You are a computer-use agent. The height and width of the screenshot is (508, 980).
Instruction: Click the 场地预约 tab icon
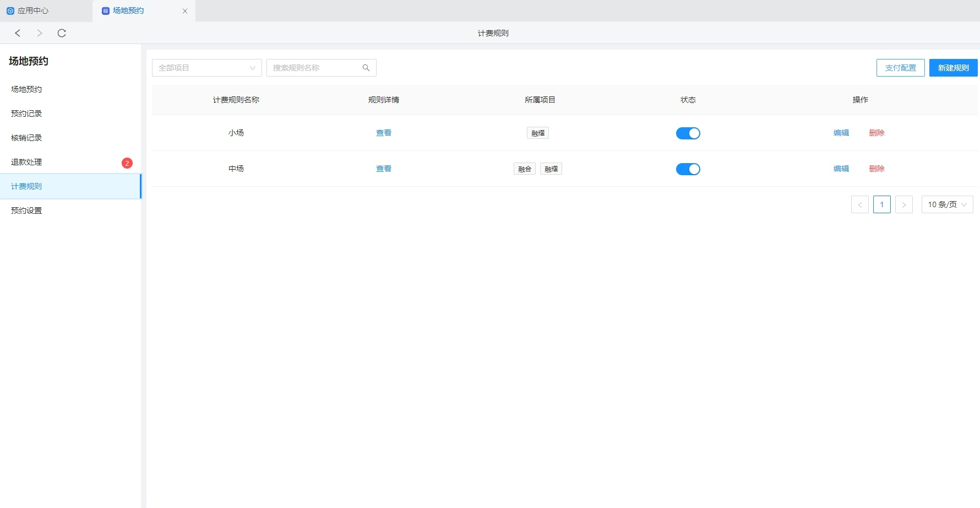(106, 10)
